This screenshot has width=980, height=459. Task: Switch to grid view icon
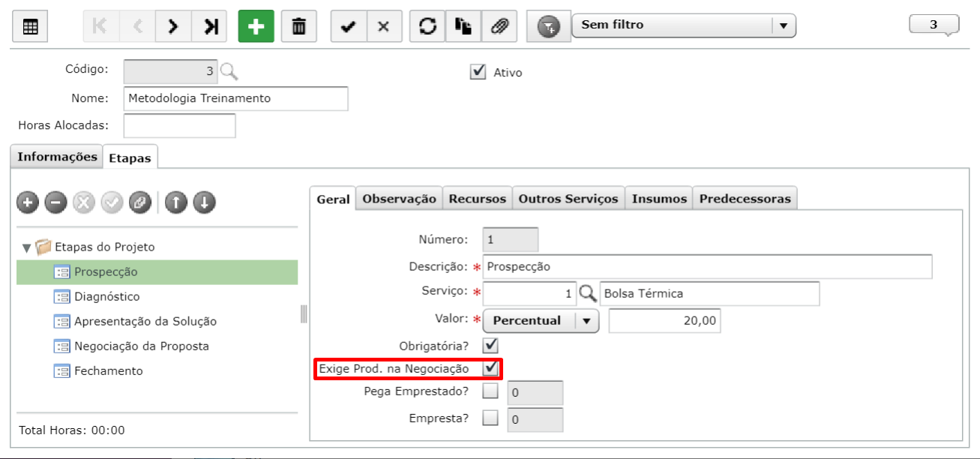(x=31, y=27)
